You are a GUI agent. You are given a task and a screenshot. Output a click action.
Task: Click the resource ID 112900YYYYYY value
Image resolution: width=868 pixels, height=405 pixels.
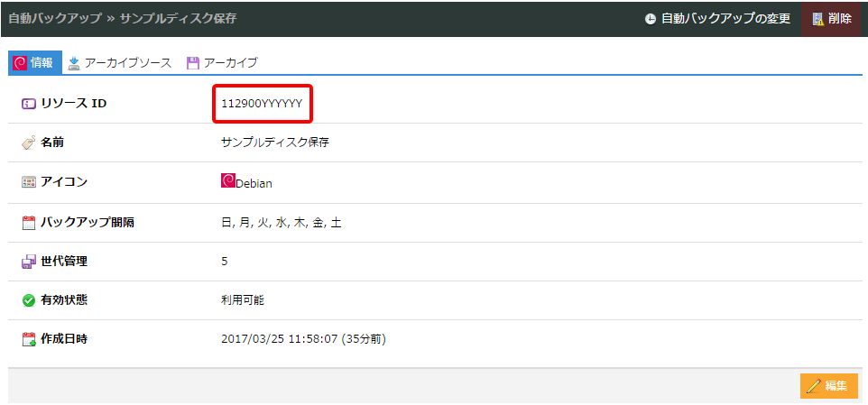[262, 104]
